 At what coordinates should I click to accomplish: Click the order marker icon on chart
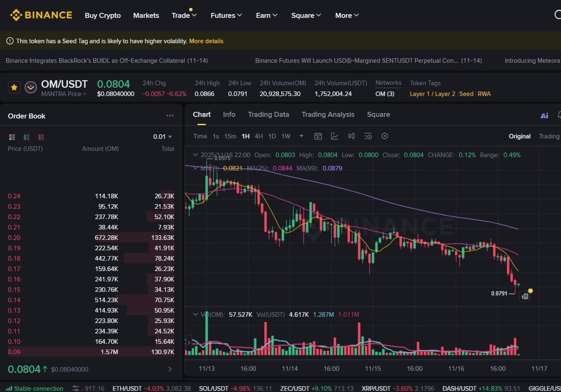click(525, 296)
